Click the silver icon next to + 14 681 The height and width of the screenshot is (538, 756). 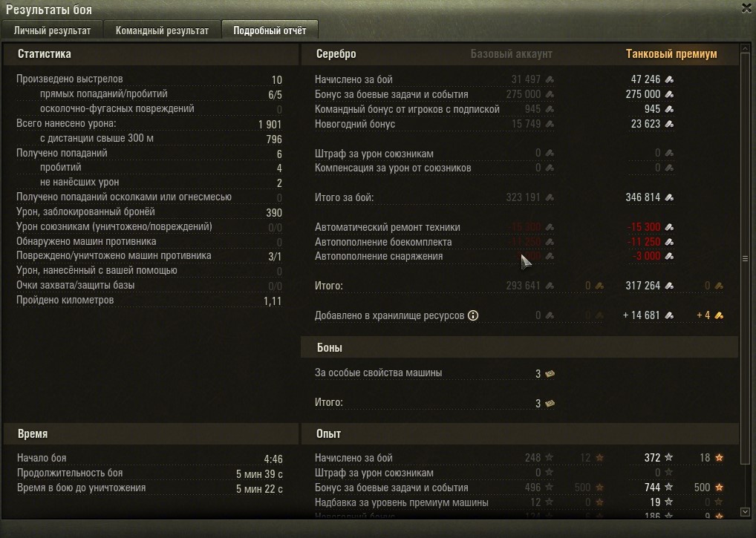[x=669, y=315]
